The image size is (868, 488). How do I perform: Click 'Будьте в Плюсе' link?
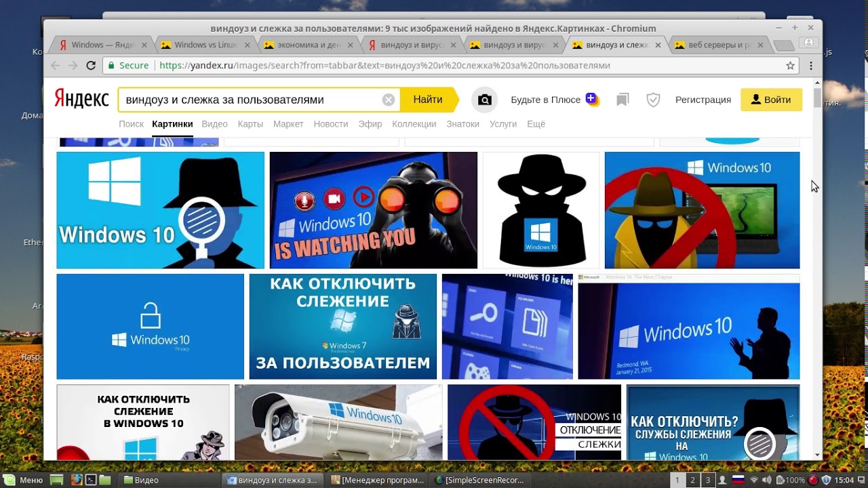pyautogui.click(x=545, y=100)
